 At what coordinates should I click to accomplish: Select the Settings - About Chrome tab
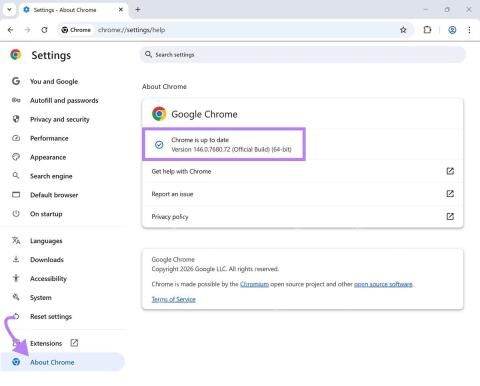[x=73, y=10]
